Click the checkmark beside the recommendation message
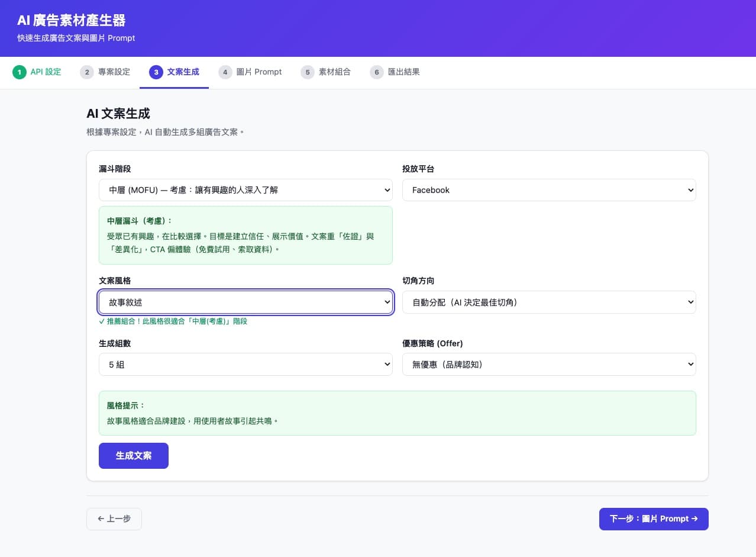 (102, 321)
